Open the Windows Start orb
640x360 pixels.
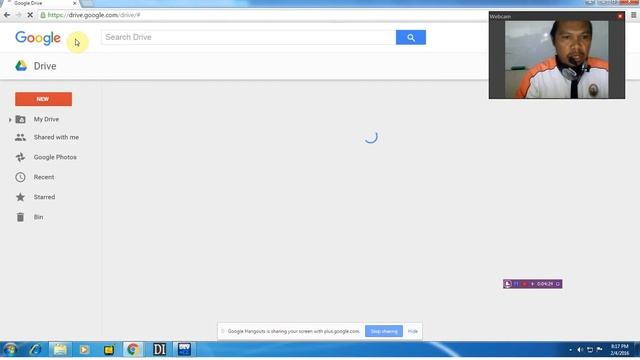click(10, 349)
